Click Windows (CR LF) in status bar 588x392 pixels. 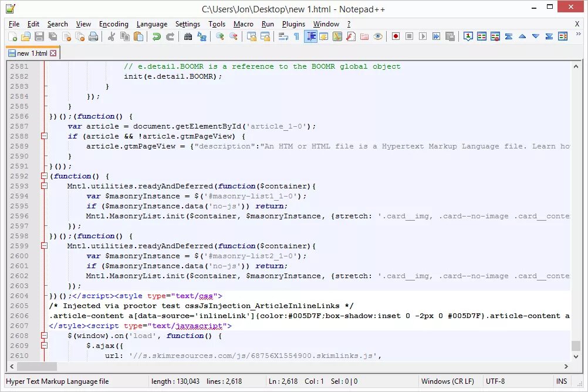coord(447,381)
